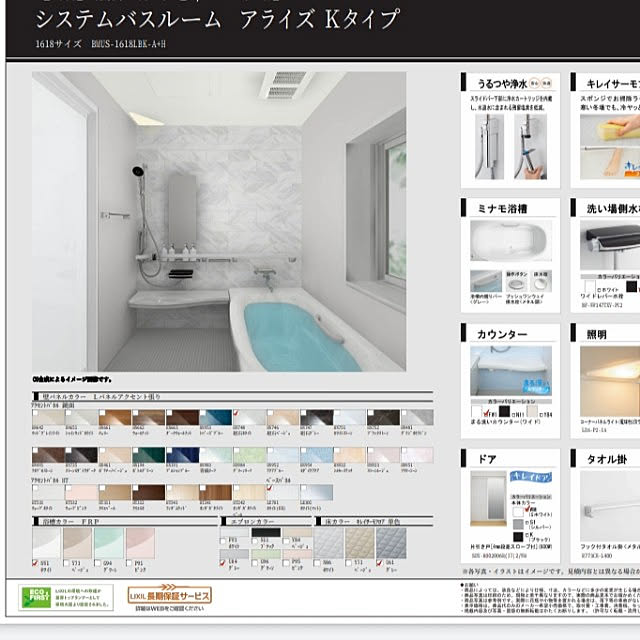
Task: Select the gray quilted floor swatch
Action: pos(391,543)
